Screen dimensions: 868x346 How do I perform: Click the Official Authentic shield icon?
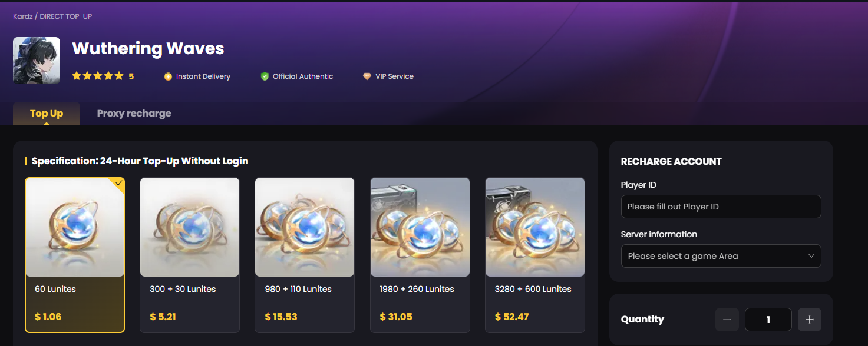click(265, 76)
